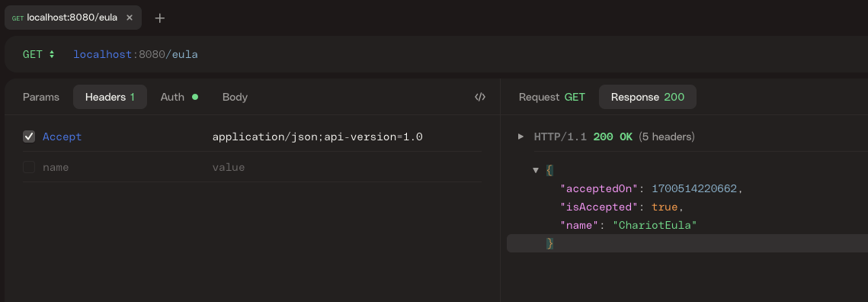Image resolution: width=868 pixels, height=302 pixels.
Task: Switch to the Body tab
Action: click(235, 97)
